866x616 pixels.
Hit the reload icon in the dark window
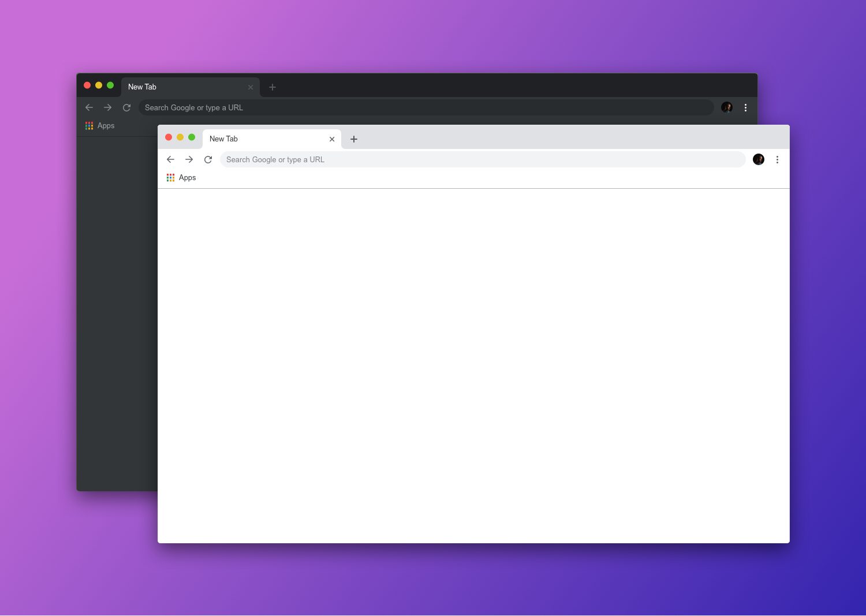(x=127, y=107)
